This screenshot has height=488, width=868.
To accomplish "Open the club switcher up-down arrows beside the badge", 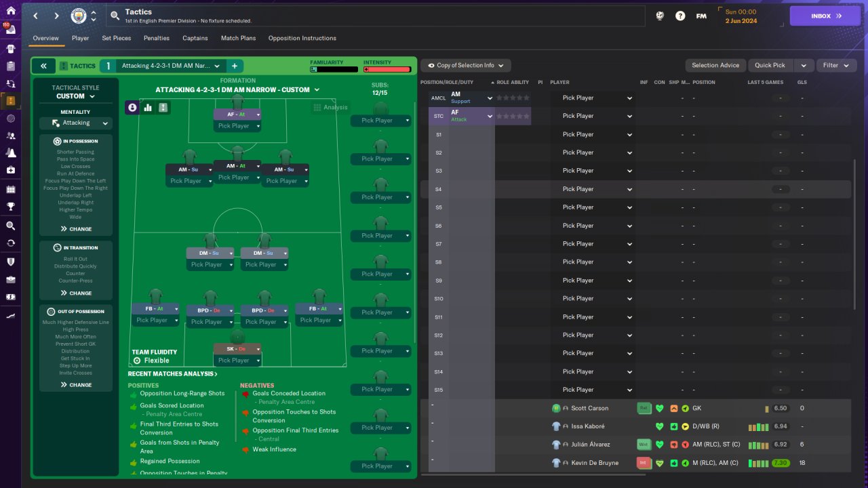I will 94,16.
